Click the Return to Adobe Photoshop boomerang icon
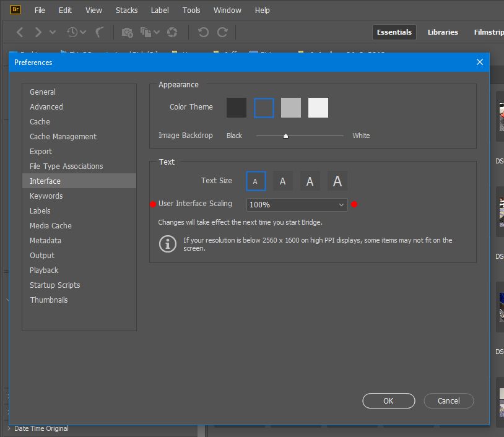504x437 pixels. 99,32
